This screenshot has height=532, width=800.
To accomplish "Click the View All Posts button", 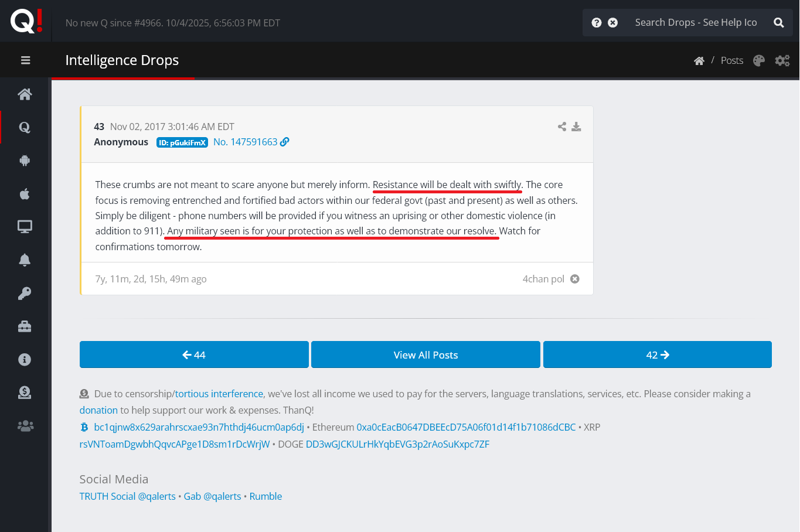I will coord(425,355).
